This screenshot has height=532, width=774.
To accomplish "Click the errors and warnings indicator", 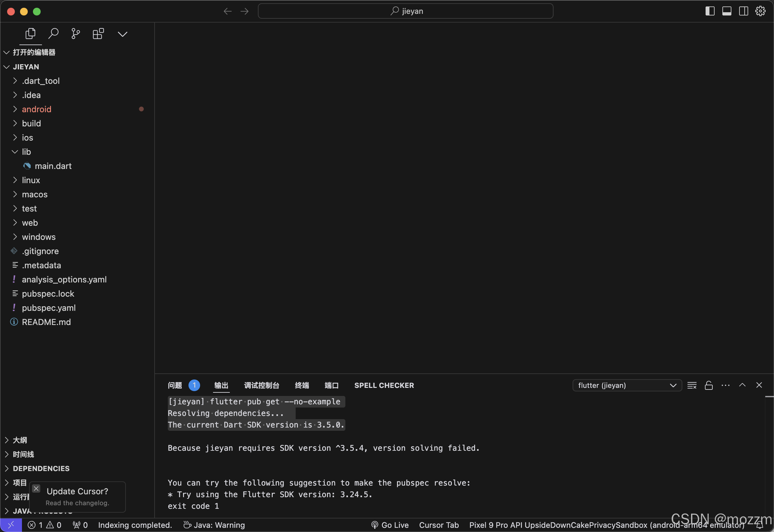I will pos(44,525).
